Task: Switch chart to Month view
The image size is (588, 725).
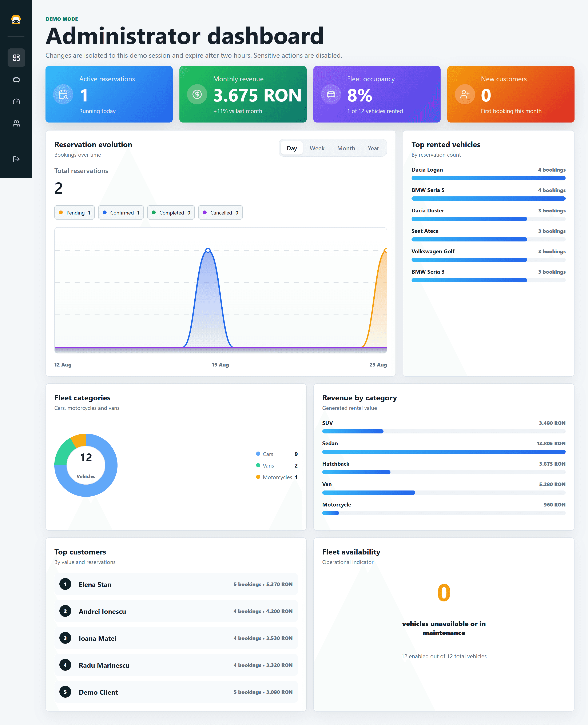Action: click(x=346, y=148)
